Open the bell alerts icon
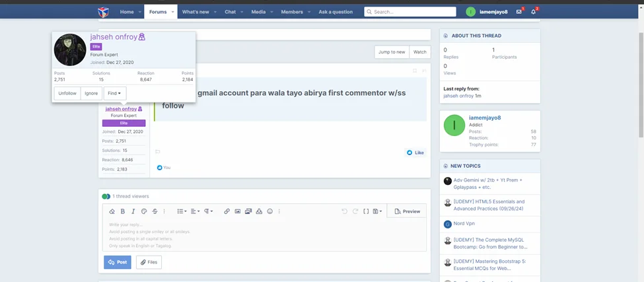This screenshot has height=282, width=644. click(x=534, y=12)
